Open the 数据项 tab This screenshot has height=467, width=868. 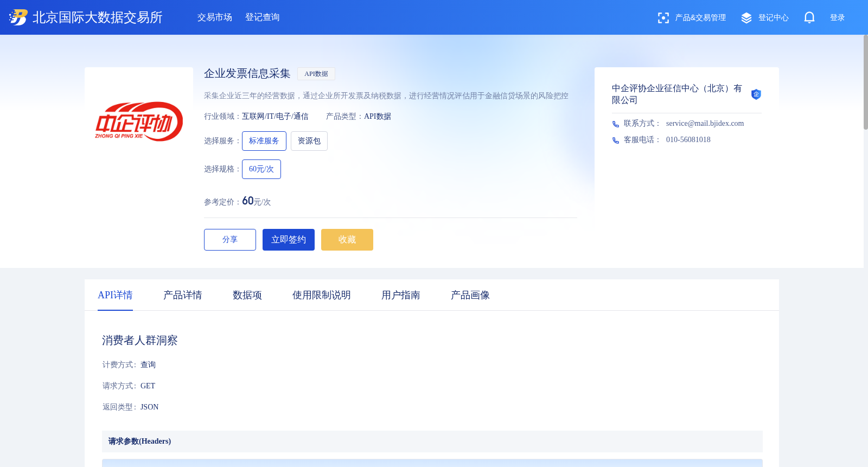click(247, 295)
